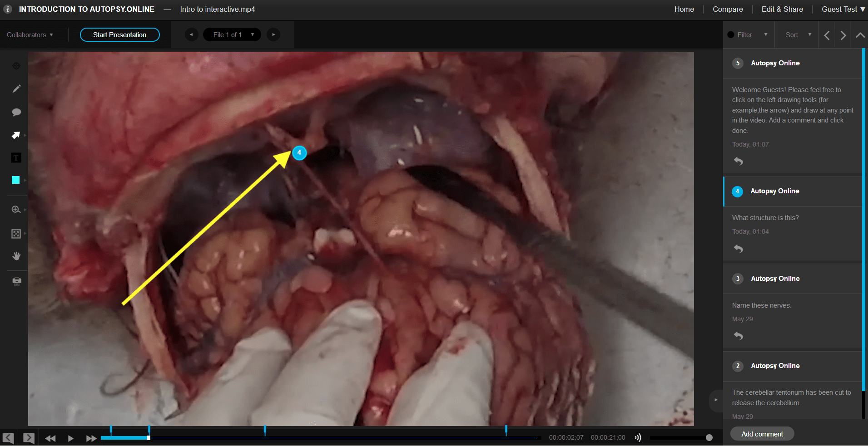Click the 00:00:02:07 current timecode

[566, 438]
